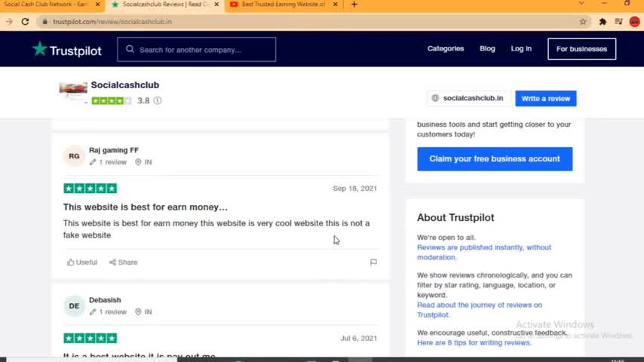Open the Blog menu item
The height and width of the screenshot is (362, 644).
tap(487, 48)
